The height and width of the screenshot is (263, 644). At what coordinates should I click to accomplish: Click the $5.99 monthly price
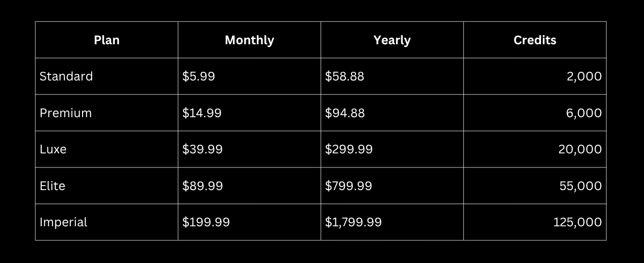[198, 76]
